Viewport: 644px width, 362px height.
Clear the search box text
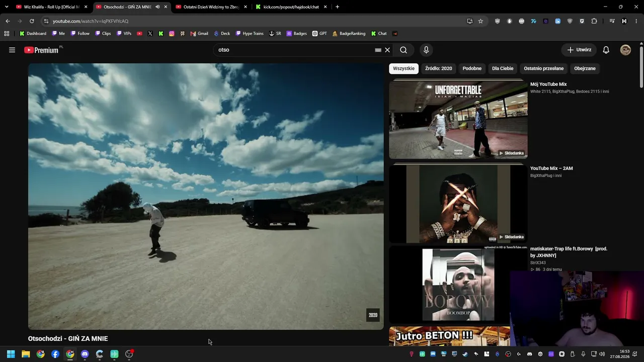point(387,50)
